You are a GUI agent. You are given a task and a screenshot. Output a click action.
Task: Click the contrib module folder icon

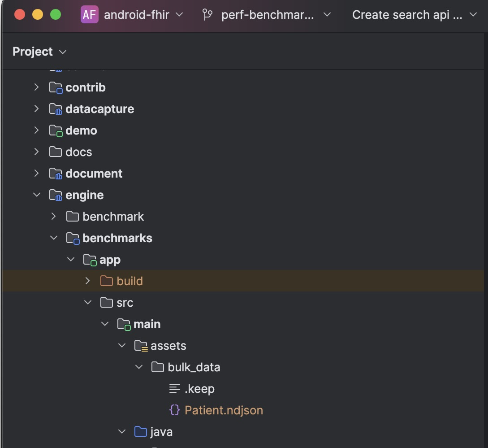pos(56,87)
